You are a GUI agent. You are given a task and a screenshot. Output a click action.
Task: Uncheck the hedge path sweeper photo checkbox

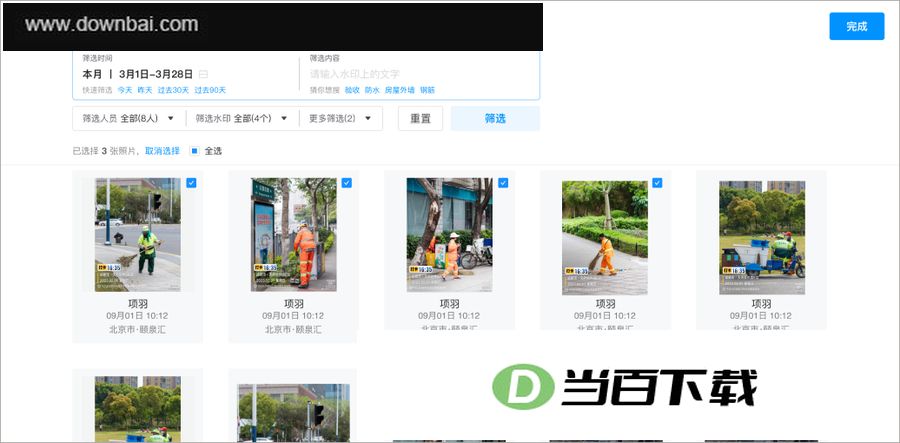[x=657, y=182]
